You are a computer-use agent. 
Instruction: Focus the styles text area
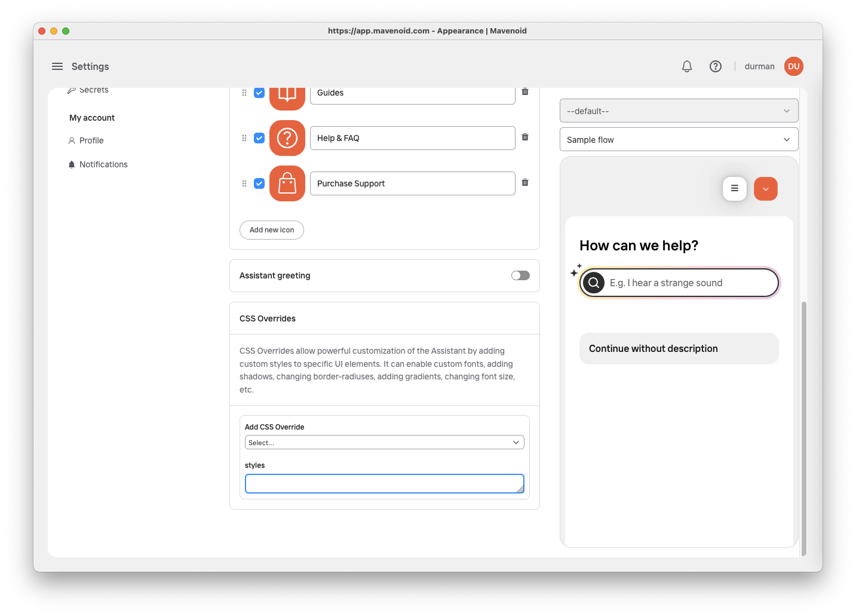[x=385, y=484]
